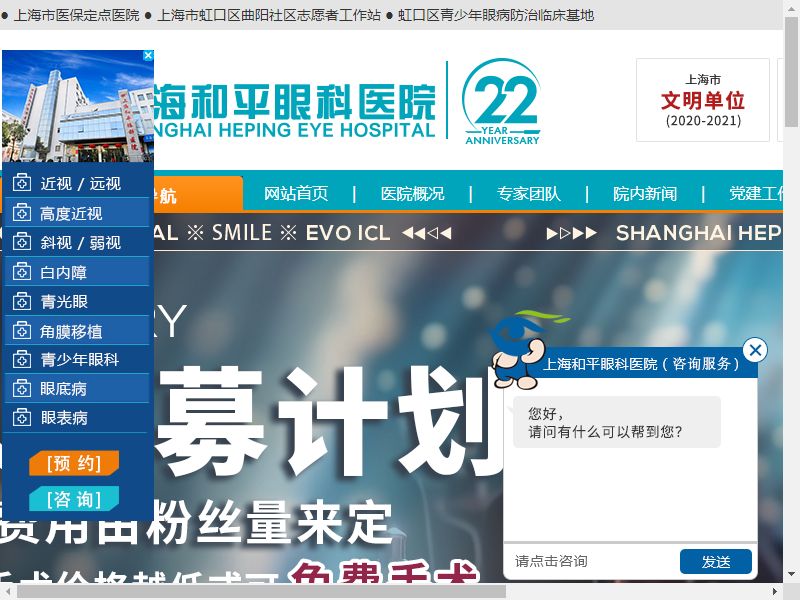Click the 虹口区青少年眼病防治临床基地 text
The width and height of the screenshot is (800, 600).
[496, 15]
